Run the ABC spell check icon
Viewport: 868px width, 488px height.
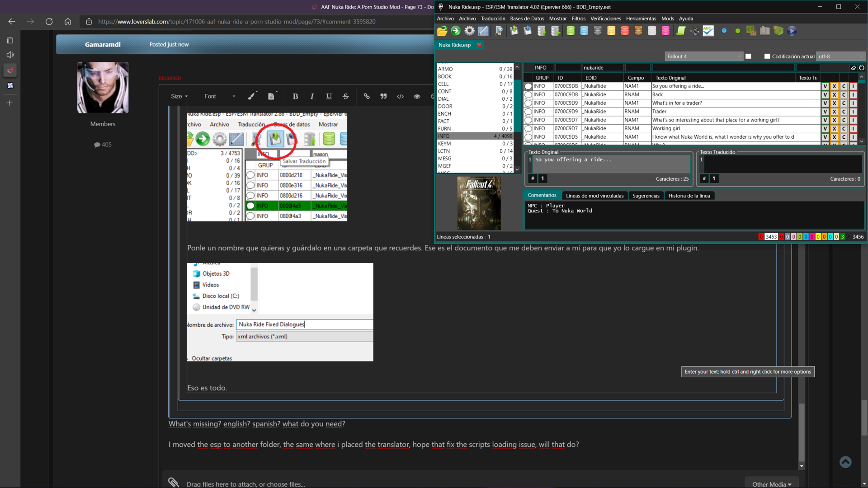[708, 31]
